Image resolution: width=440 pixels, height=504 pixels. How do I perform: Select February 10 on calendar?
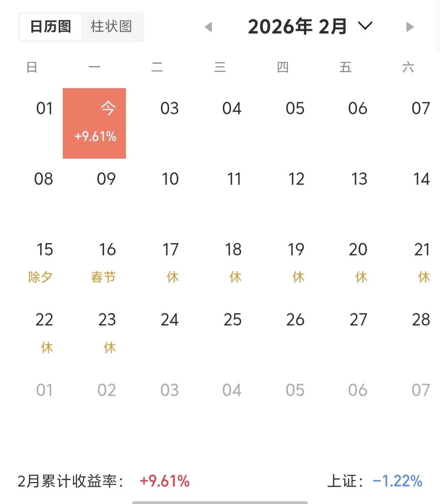click(x=170, y=179)
